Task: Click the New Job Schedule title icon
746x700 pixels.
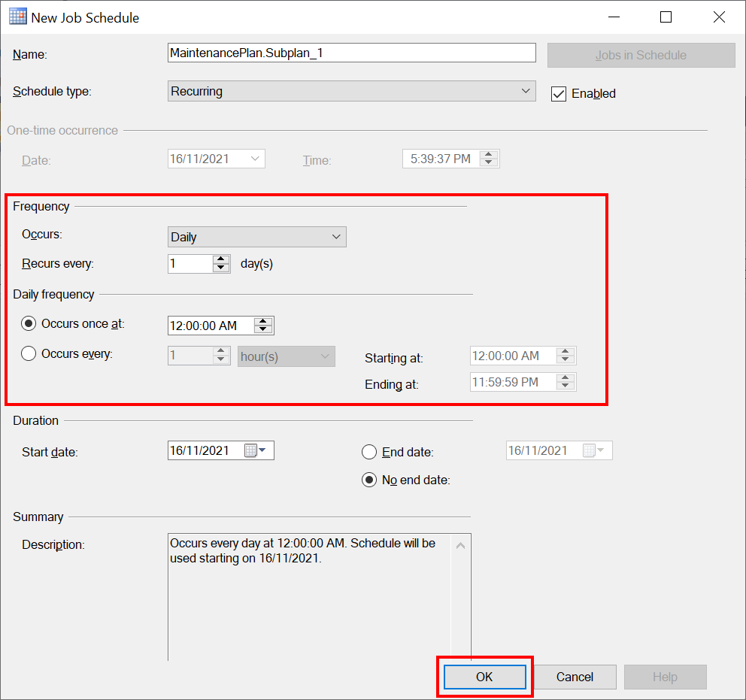Action: tap(17, 17)
